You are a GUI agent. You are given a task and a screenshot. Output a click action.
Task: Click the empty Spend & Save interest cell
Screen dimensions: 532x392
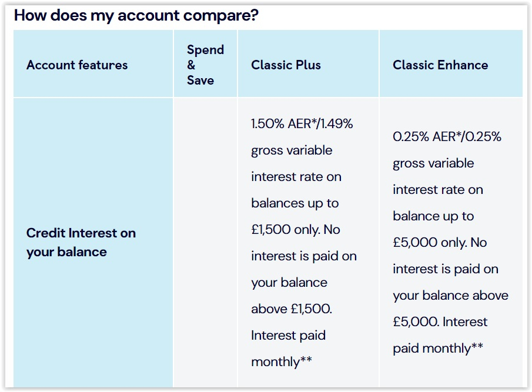[205, 243]
